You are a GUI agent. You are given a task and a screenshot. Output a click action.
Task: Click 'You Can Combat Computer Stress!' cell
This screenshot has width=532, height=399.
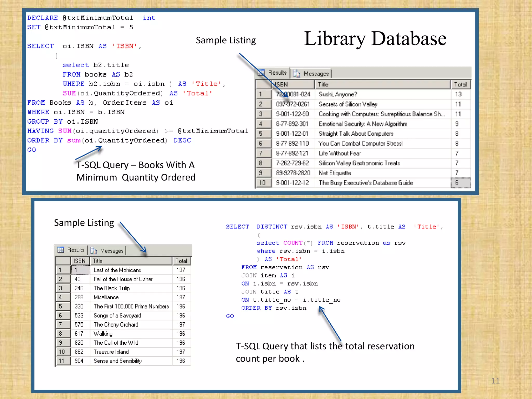click(x=382, y=144)
